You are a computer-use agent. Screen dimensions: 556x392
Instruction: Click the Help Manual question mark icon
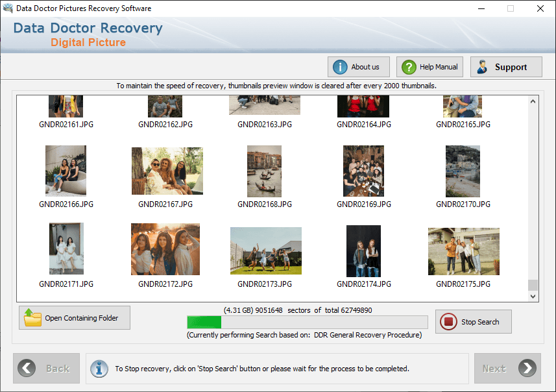coord(409,67)
